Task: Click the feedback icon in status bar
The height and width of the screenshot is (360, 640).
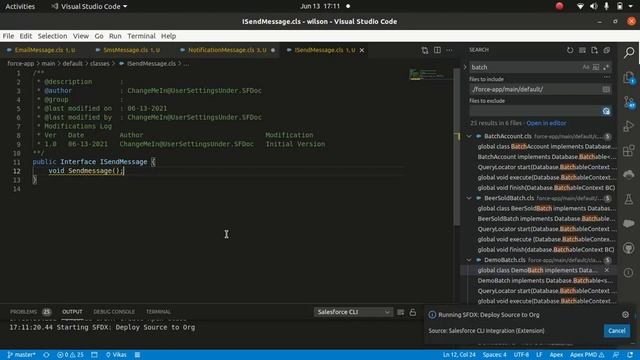Action: coord(616,355)
